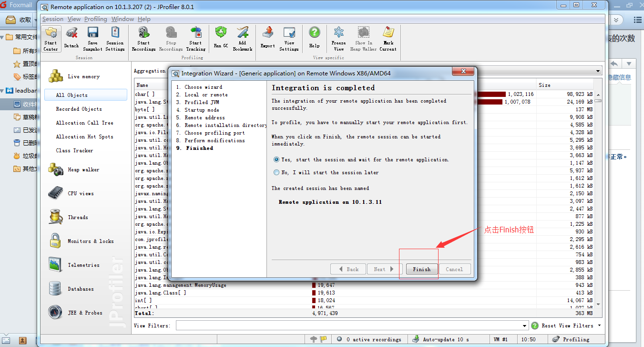Select All Objects view
The image size is (644, 347).
pyautogui.click(x=86, y=95)
